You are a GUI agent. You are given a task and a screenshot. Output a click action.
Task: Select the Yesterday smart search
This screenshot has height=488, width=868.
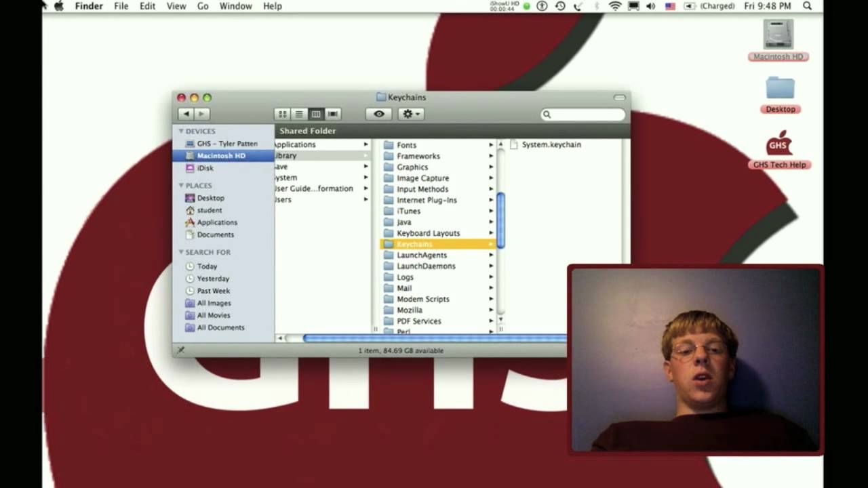(223, 279)
